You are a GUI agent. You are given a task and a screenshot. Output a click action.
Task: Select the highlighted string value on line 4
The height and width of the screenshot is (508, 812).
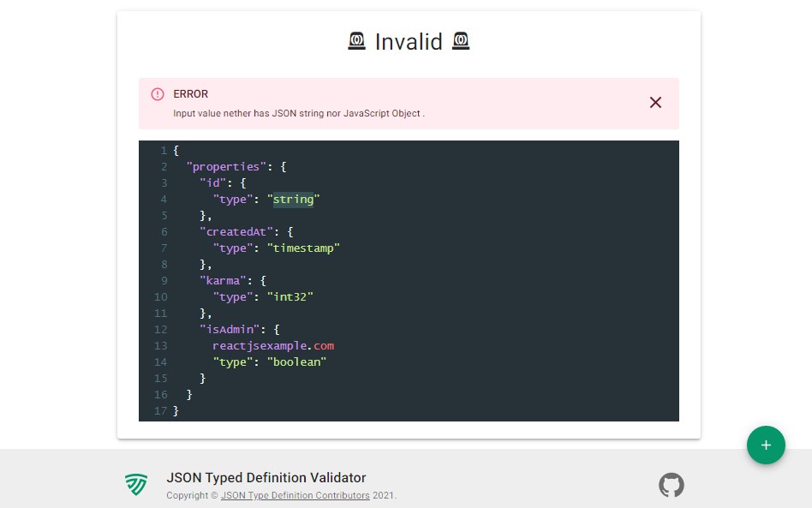[x=293, y=199]
